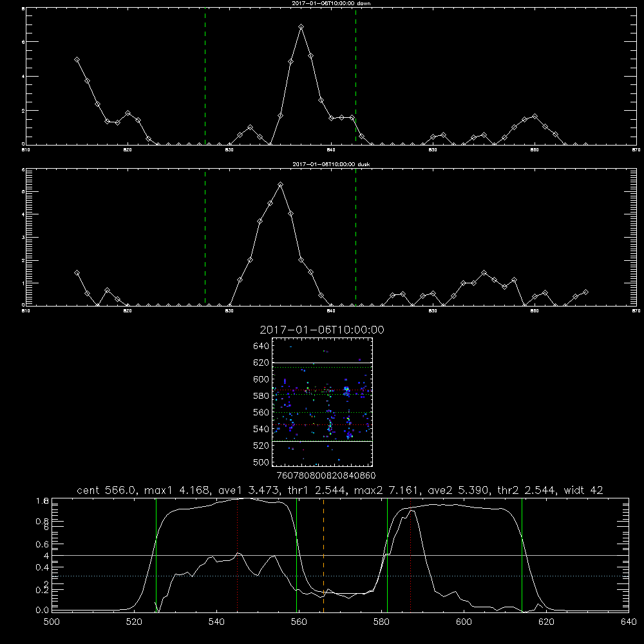Click the red dotted line near 587 in bottom plot
The width and height of the screenshot is (644, 644).
pos(410,555)
